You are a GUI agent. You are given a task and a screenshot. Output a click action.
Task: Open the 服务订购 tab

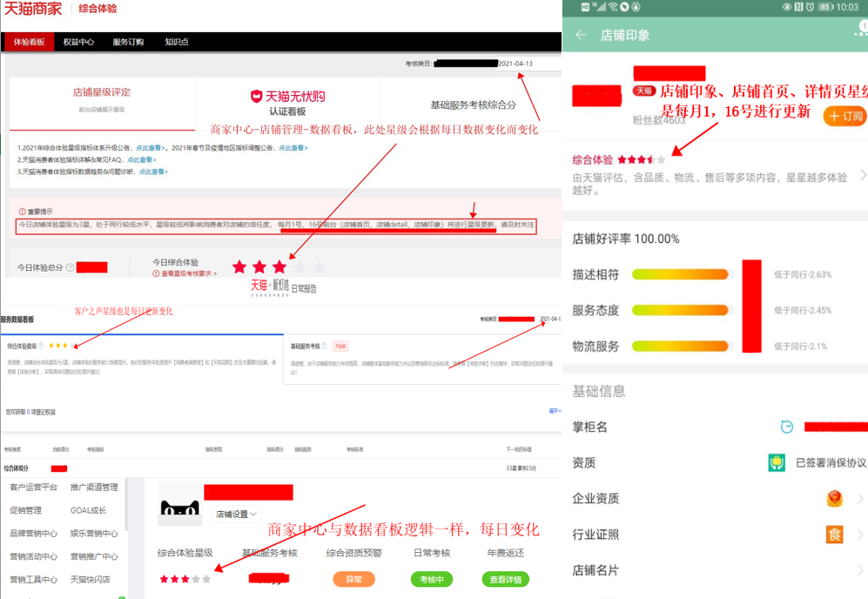point(128,42)
